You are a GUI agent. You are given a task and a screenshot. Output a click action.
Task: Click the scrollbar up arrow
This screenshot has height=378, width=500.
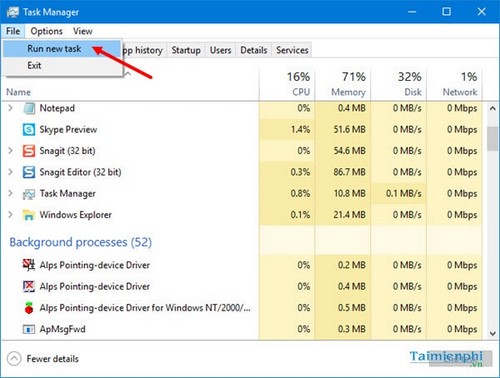492,108
